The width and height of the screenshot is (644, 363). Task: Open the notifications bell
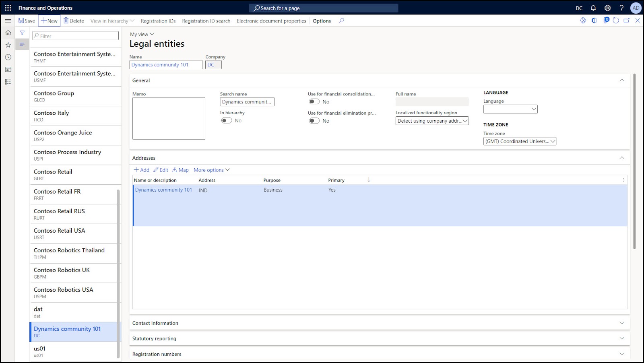593,8
